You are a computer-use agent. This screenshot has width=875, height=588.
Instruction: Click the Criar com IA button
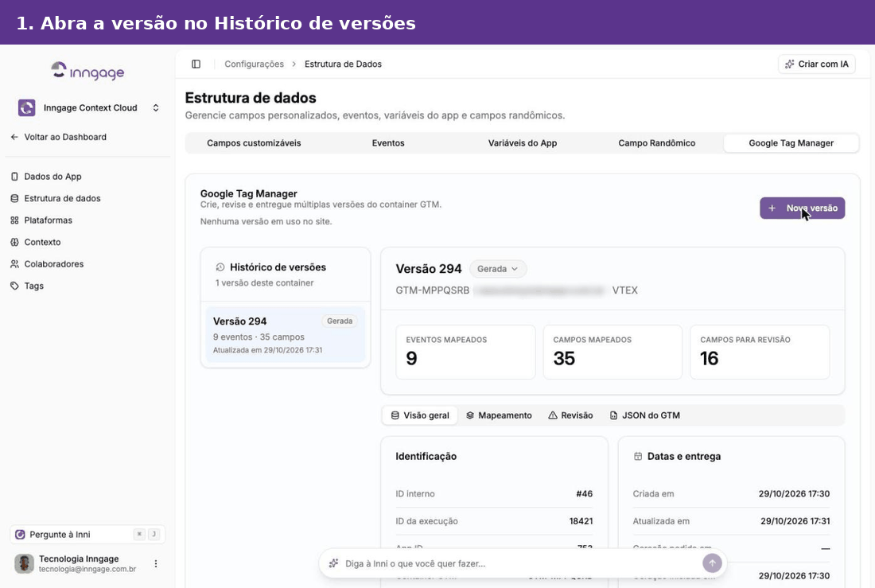coord(816,64)
